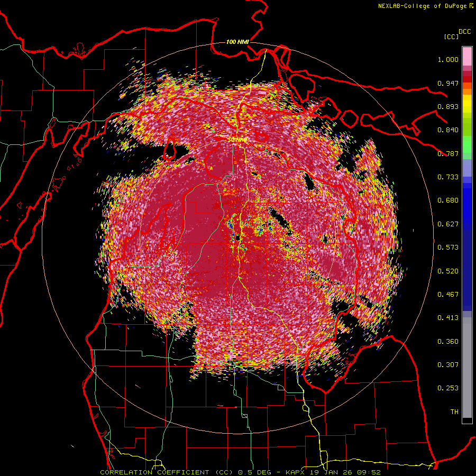Click the 0.840 scale value
This screenshot has width=476, height=476.
448,130
